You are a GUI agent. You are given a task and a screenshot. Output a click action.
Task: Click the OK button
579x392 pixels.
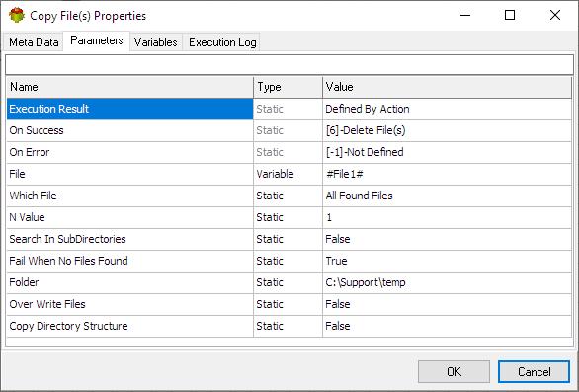tap(454, 371)
